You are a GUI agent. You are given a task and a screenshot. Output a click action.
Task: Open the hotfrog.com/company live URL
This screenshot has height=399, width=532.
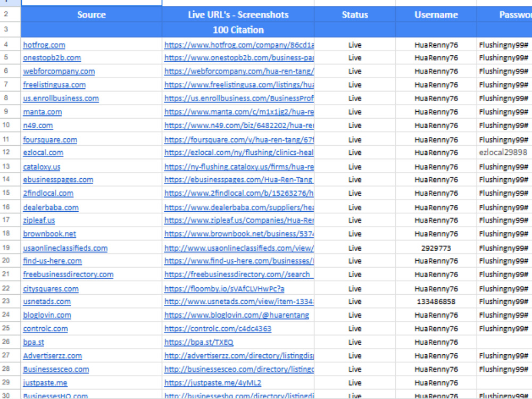(x=239, y=45)
